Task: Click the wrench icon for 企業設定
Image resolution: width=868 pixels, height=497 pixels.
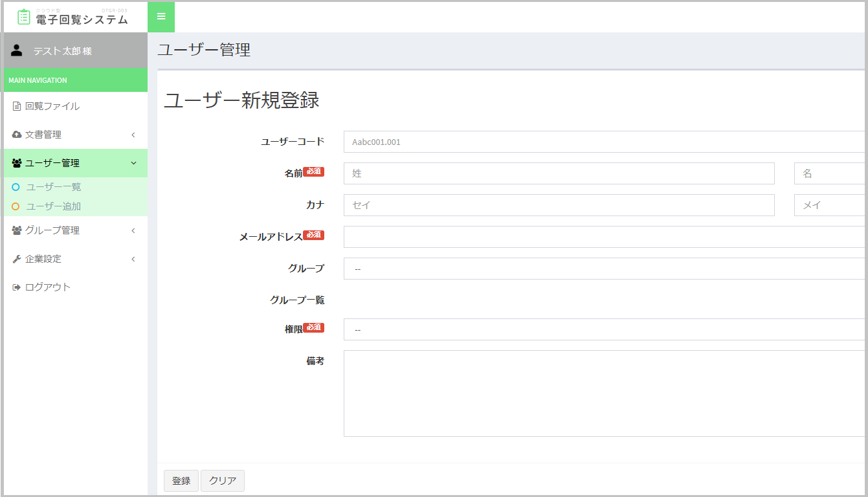Action: [x=17, y=259]
